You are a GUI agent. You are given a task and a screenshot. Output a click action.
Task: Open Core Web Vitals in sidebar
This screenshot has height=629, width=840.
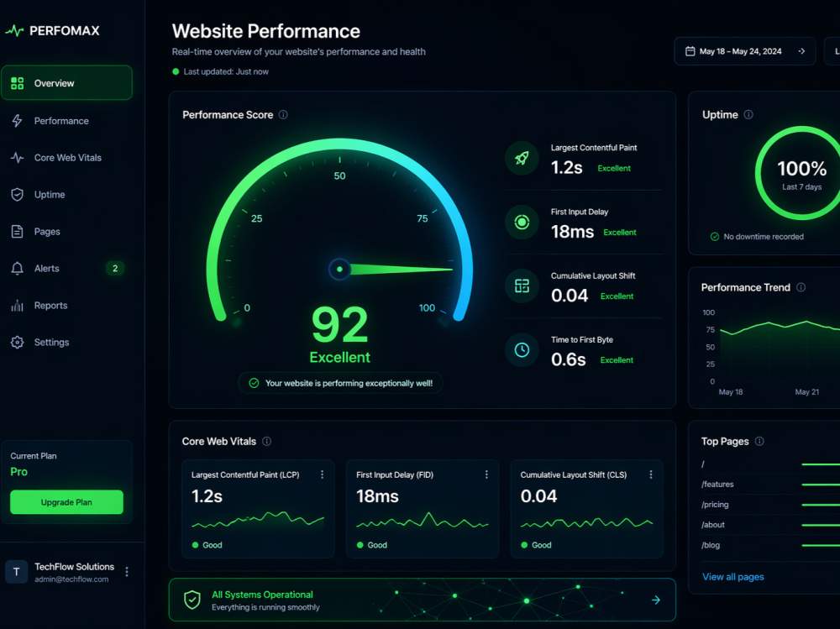66,158
